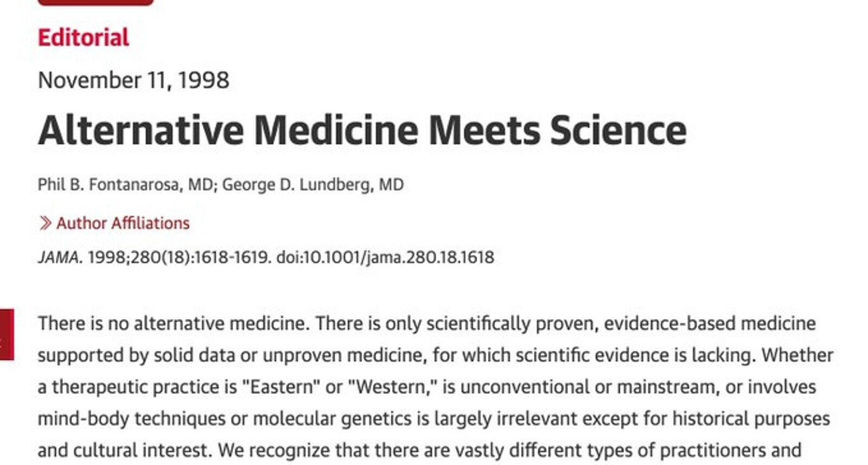Click the italic JAMA journal name
The image size is (868, 465).
(x=59, y=257)
